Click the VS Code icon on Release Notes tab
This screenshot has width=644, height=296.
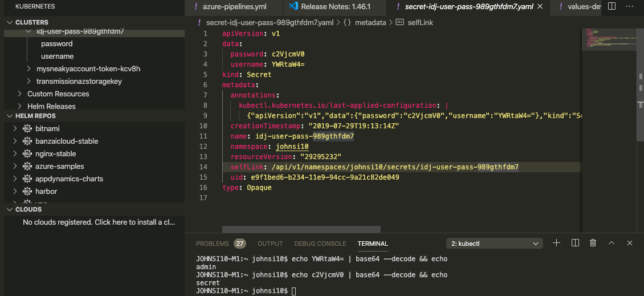point(293,7)
